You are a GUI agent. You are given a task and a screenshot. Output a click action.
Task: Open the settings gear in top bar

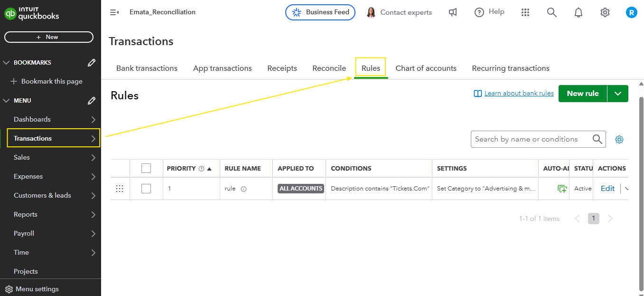tap(605, 12)
